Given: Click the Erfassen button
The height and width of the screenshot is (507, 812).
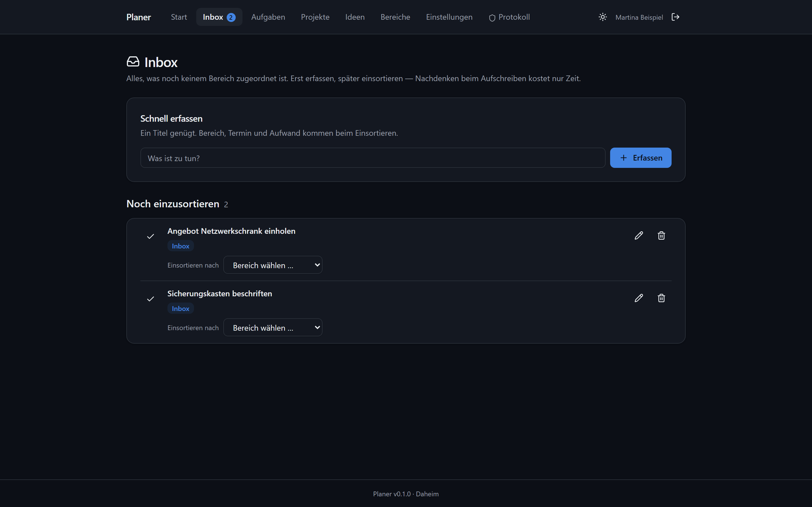Looking at the screenshot, I should 641,158.
